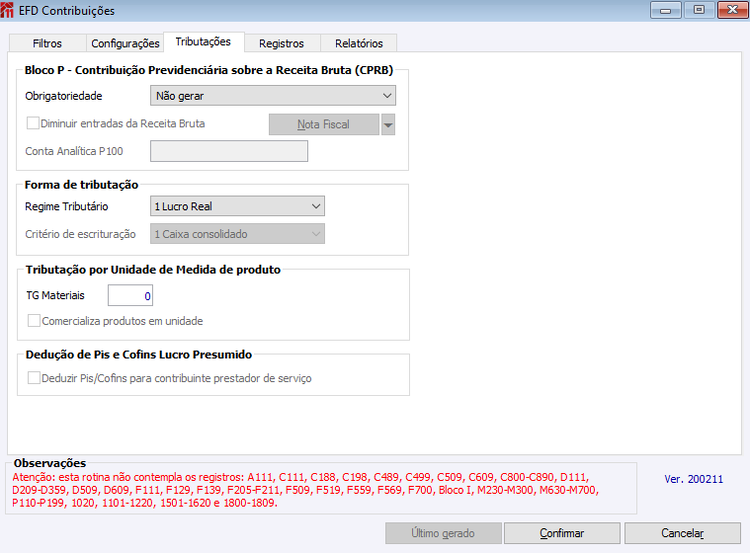Select the Tributações tab
The height and width of the screenshot is (553, 750).
tap(203, 42)
